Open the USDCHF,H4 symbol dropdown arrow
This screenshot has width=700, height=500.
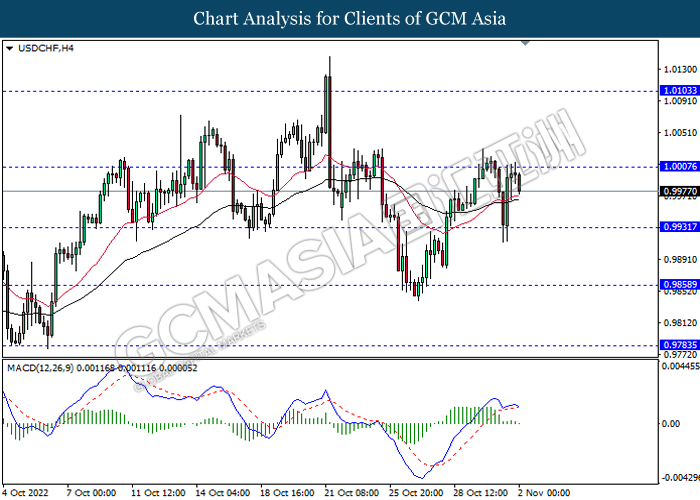pos(9,48)
